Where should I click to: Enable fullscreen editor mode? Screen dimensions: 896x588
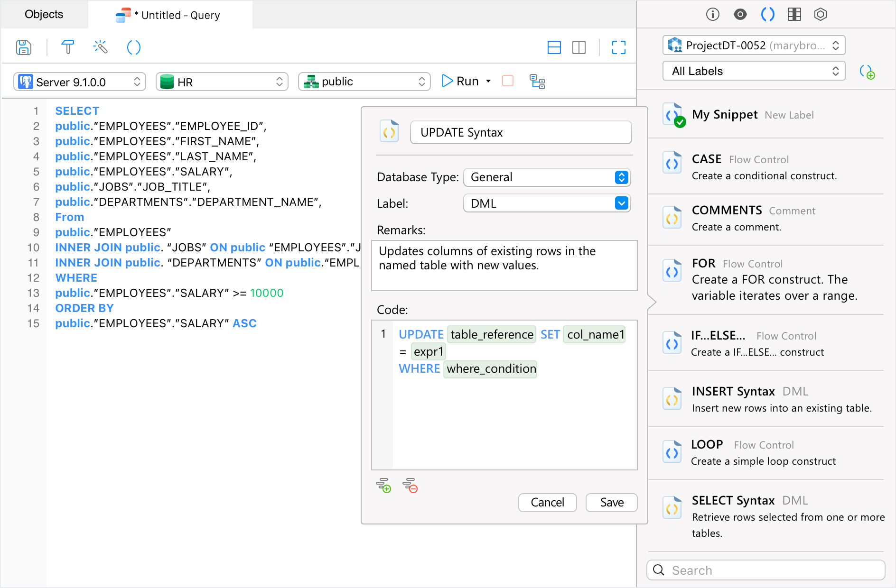pyautogui.click(x=618, y=47)
